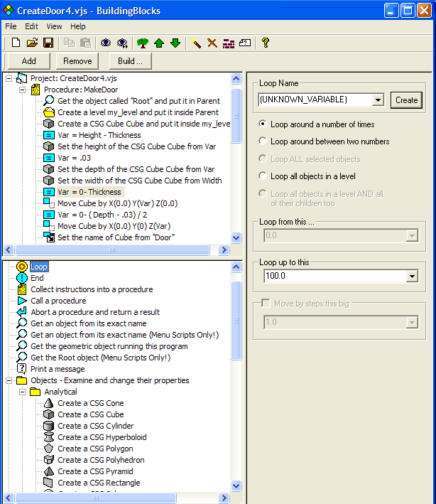Screen dimensions: 436x504
Task: Click the green up arrow icon
Action: point(159,43)
